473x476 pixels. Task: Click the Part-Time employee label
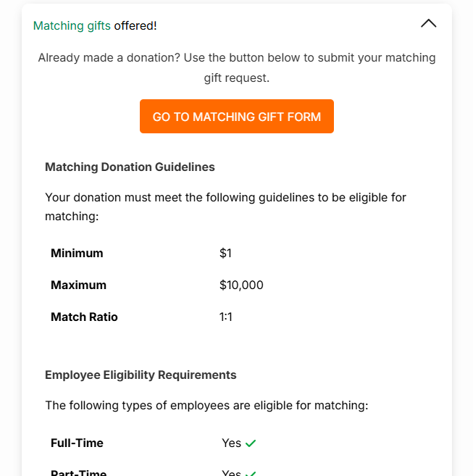coord(78,472)
